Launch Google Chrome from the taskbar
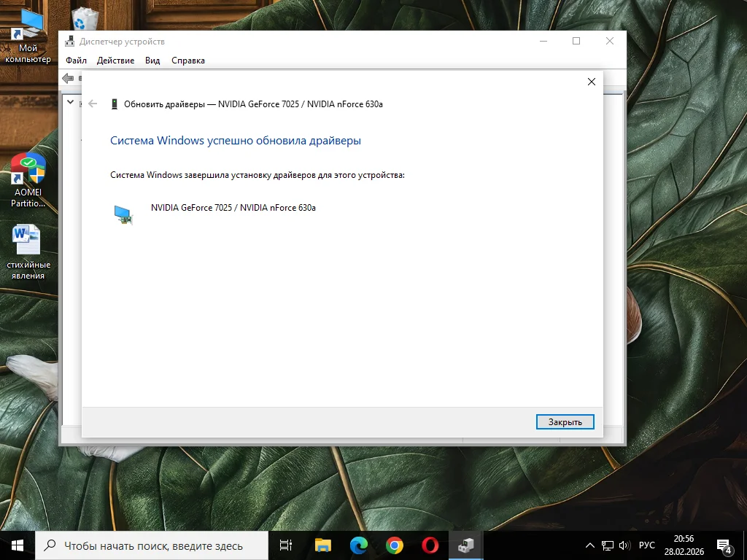This screenshot has height=560, width=747. tap(394, 545)
